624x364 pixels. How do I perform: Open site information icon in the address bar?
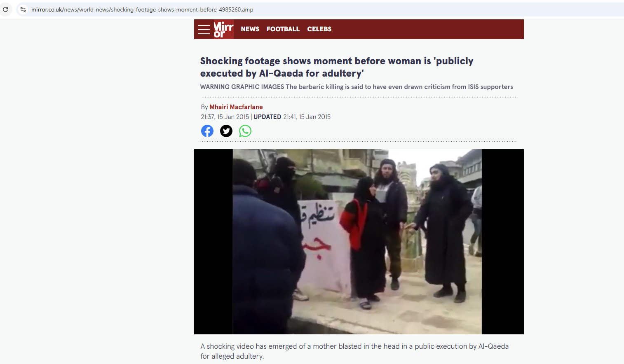click(23, 9)
